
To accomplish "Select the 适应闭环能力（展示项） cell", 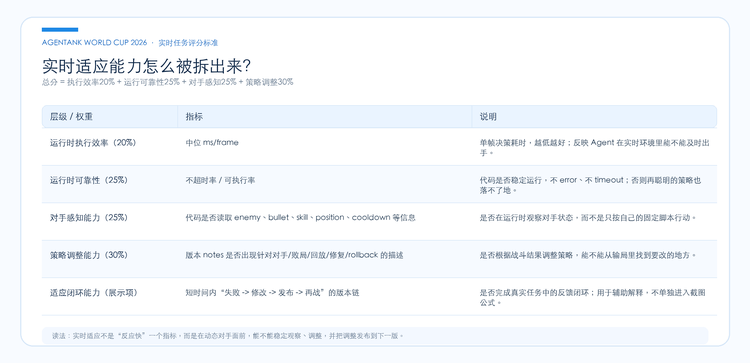I will click(x=93, y=293).
